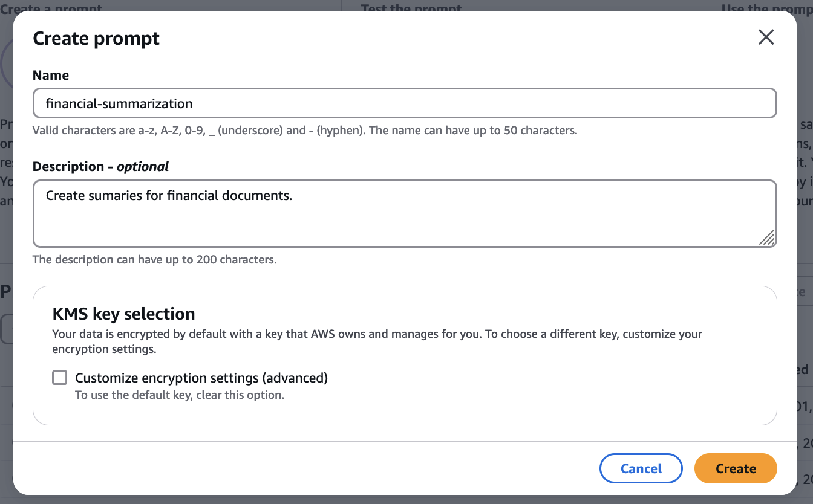
Task: Click 'To use the default key' hint text
Action: [x=179, y=395]
